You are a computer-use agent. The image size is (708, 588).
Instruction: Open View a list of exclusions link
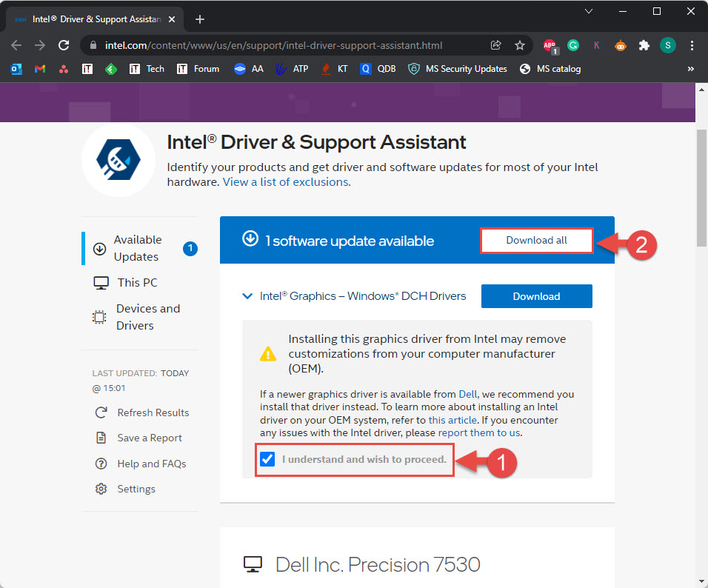pos(287,182)
